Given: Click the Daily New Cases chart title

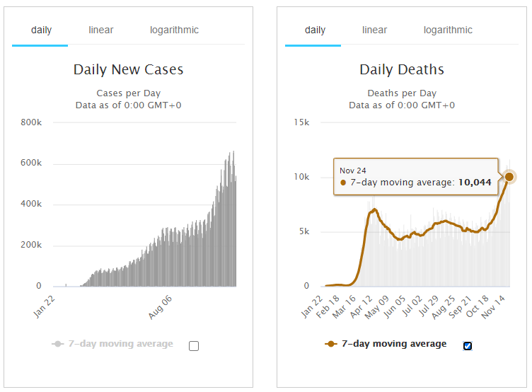Looking at the screenshot, I should [x=128, y=69].
